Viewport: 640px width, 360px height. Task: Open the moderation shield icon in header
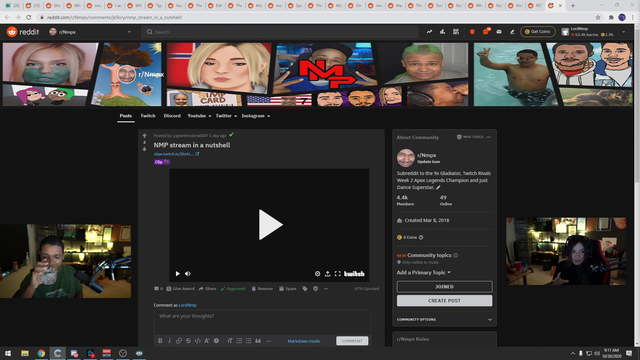(472, 32)
